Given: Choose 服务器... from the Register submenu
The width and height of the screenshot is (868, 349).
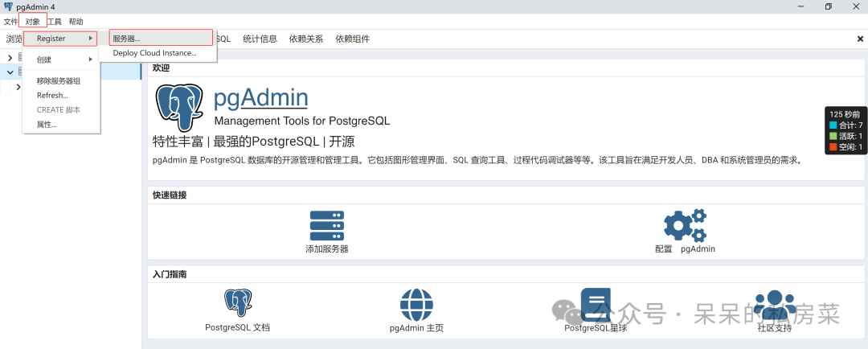Looking at the screenshot, I should (161, 39).
